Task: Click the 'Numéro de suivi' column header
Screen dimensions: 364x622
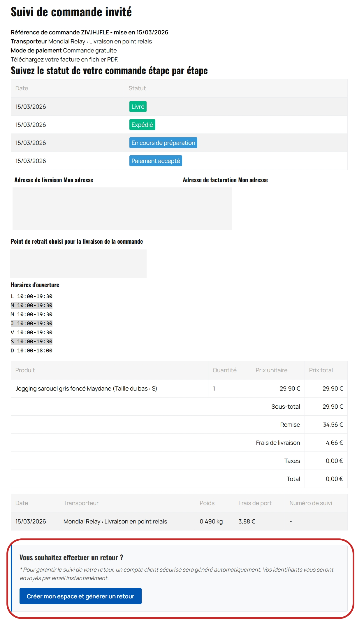Action: 311,503
